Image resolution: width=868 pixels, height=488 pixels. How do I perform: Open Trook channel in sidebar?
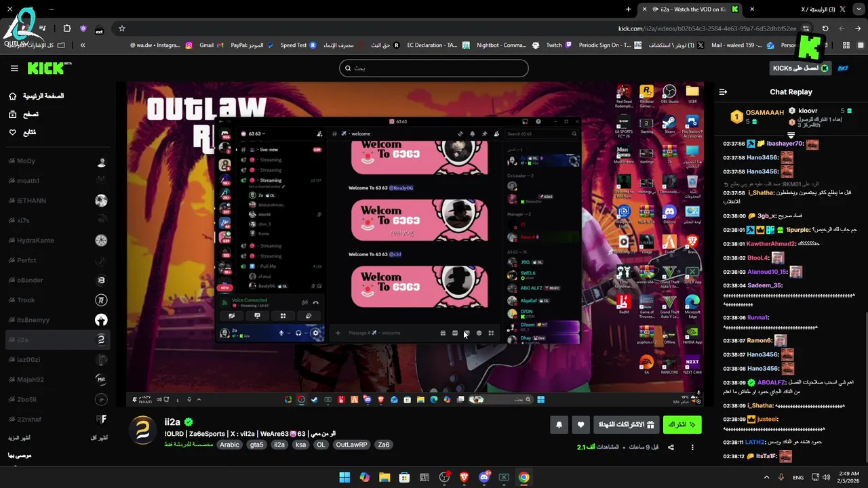[57, 300]
